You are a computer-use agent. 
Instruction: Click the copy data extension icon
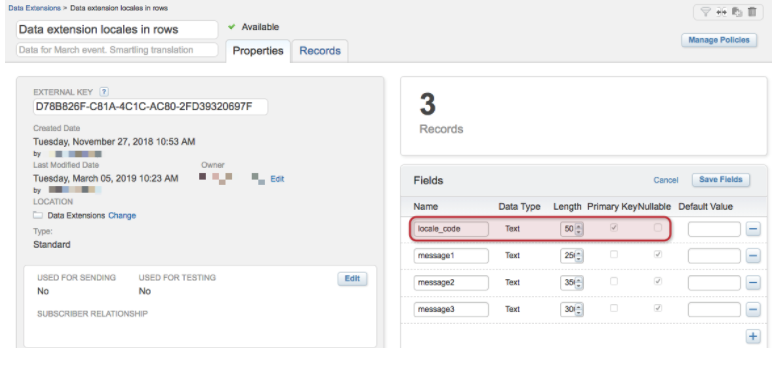click(x=737, y=12)
